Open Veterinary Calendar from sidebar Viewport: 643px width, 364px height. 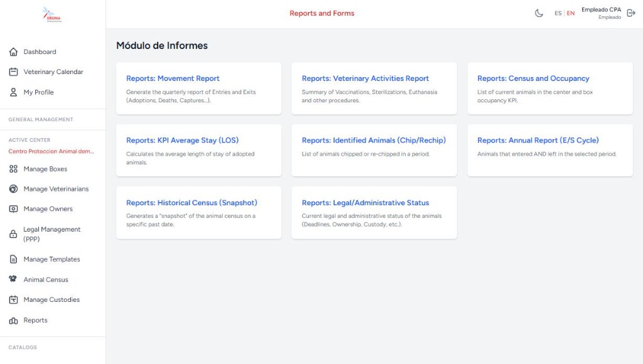coord(53,72)
